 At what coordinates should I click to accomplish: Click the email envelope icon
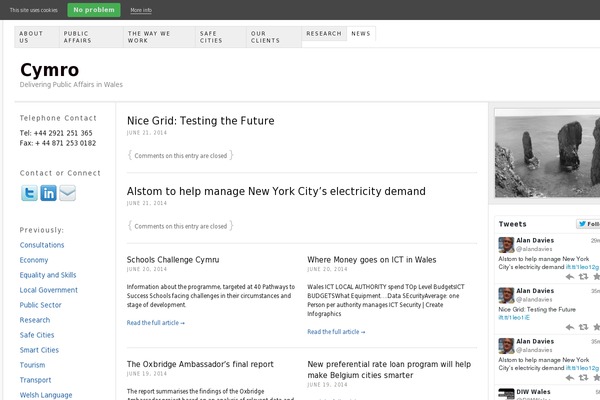pos(67,194)
